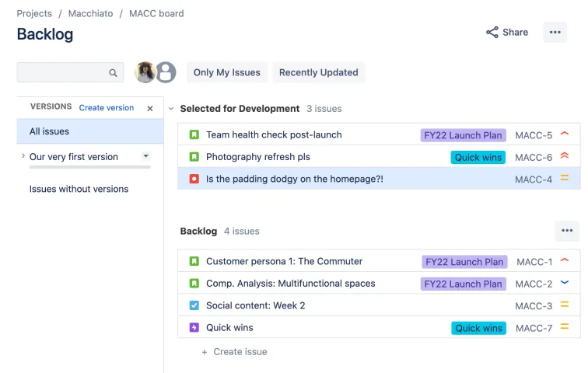Open Backlog section more options ellipsis
The width and height of the screenshot is (588, 373).
(x=567, y=230)
